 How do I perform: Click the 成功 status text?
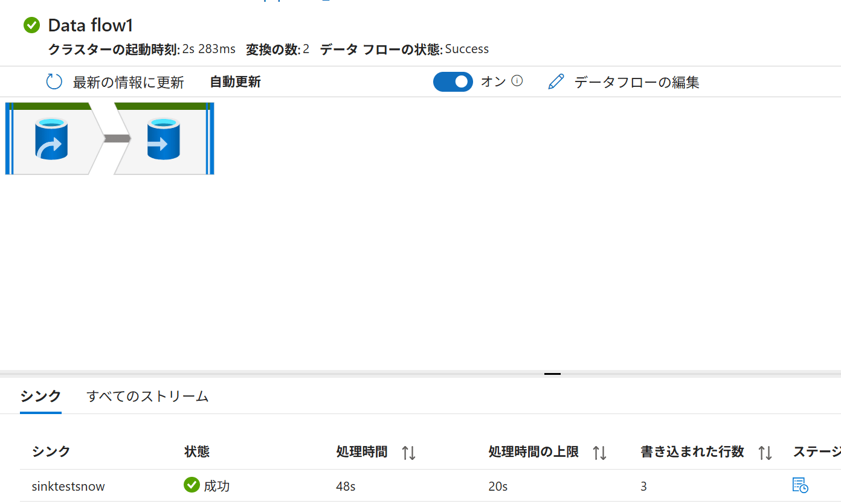point(216,486)
